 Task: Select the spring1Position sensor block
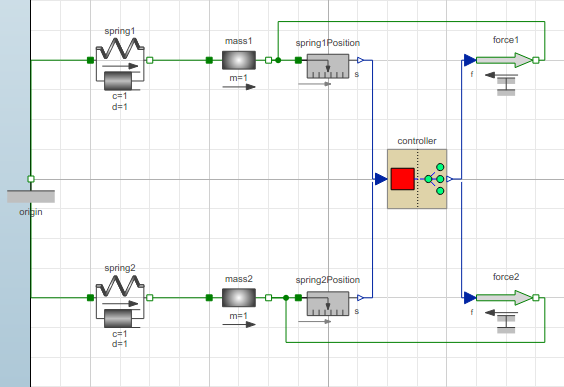[328, 66]
